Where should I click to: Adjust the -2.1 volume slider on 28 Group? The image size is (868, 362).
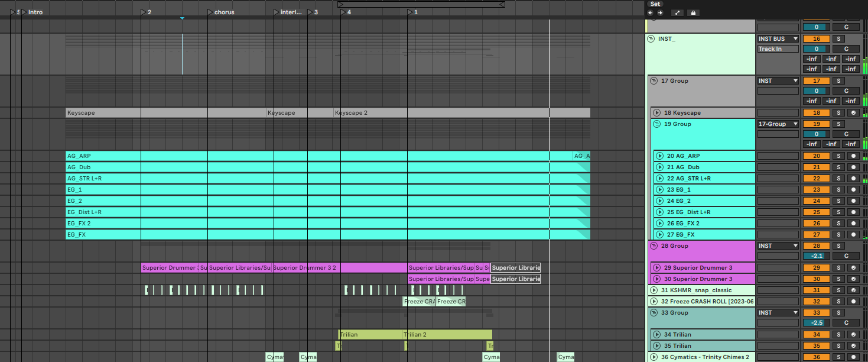[817, 256]
